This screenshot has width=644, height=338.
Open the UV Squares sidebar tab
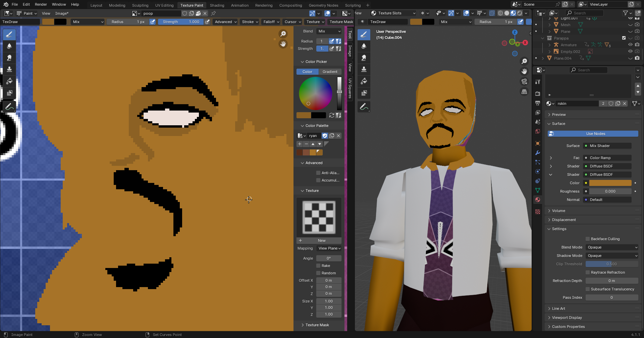350,88
